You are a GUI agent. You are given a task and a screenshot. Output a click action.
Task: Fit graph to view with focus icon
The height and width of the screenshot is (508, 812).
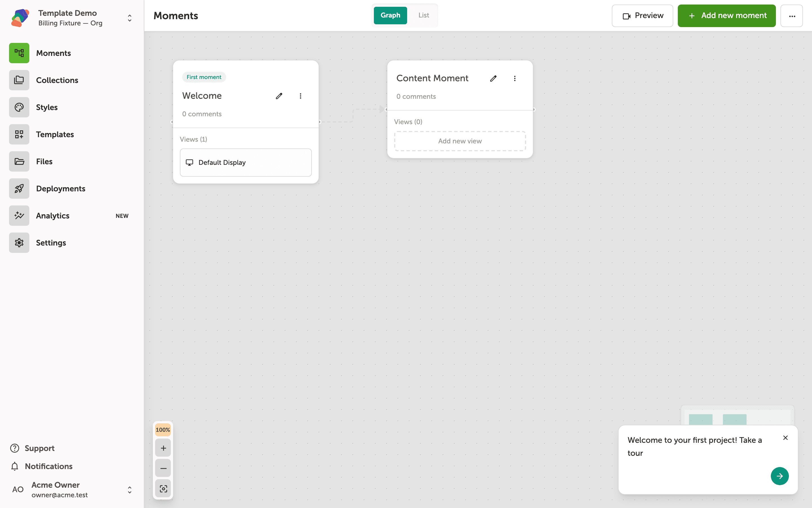tap(163, 489)
